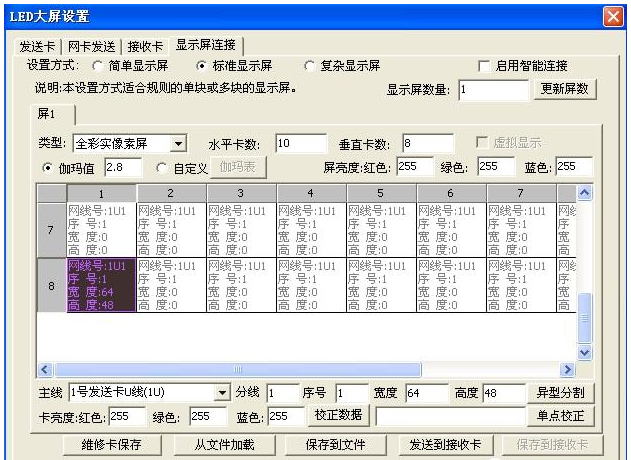Select the highlighted cell in row 8 column 1

pyautogui.click(x=101, y=284)
